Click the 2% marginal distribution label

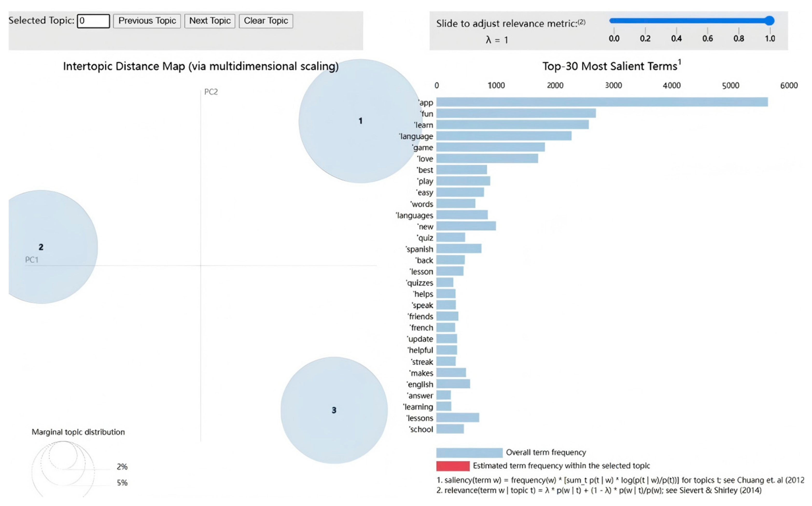tap(122, 467)
